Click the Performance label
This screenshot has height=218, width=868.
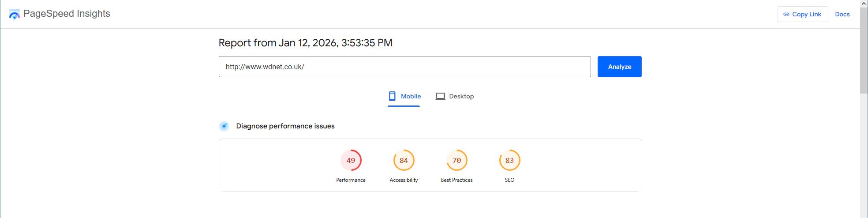[351, 180]
